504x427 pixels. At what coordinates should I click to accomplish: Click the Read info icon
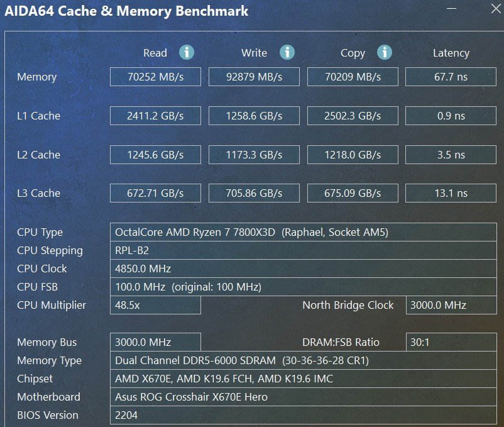coord(187,52)
